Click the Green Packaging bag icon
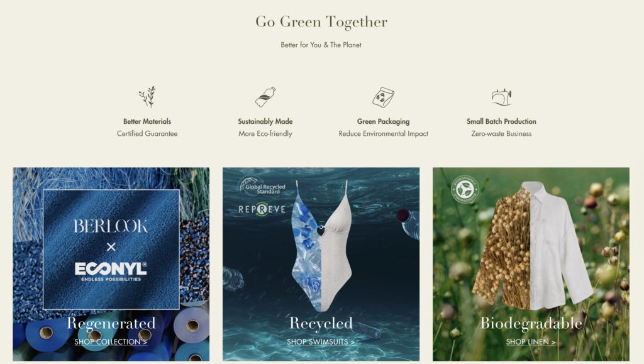 tap(383, 97)
